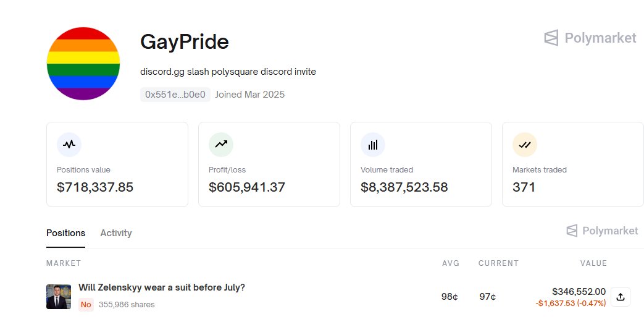Click the Positions value pulse icon
644x319 pixels.
[x=69, y=144]
